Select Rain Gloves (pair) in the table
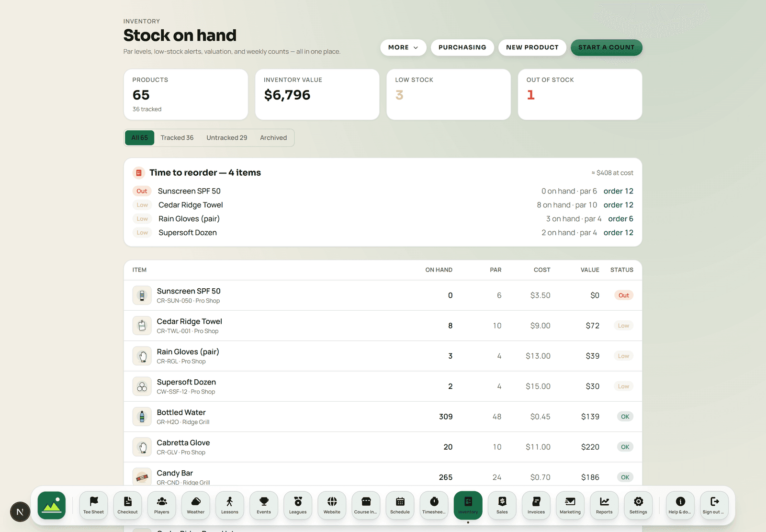Image resolution: width=766 pixels, height=532 pixels. (383, 356)
